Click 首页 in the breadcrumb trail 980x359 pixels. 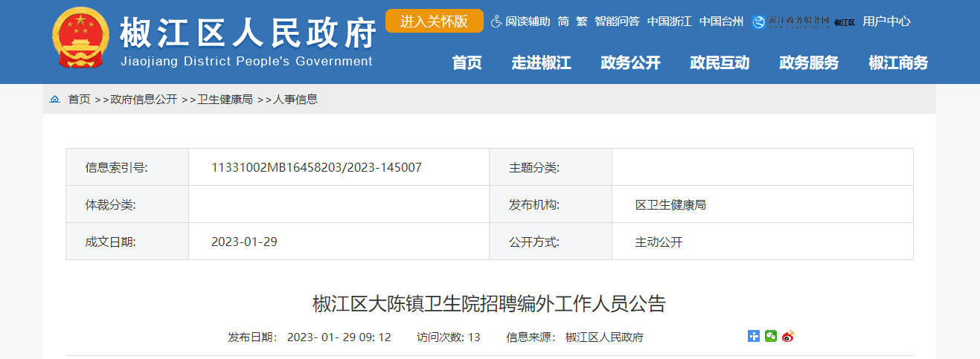80,99
